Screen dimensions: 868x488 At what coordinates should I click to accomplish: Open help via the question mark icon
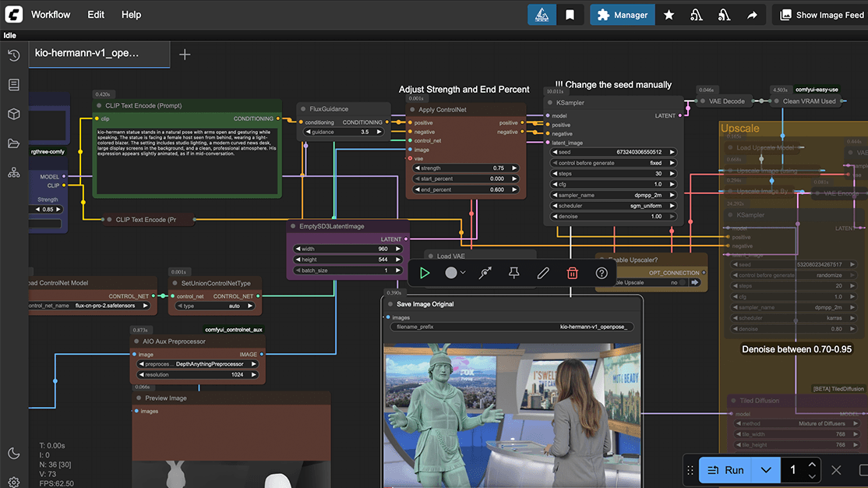tap(600, 273)
